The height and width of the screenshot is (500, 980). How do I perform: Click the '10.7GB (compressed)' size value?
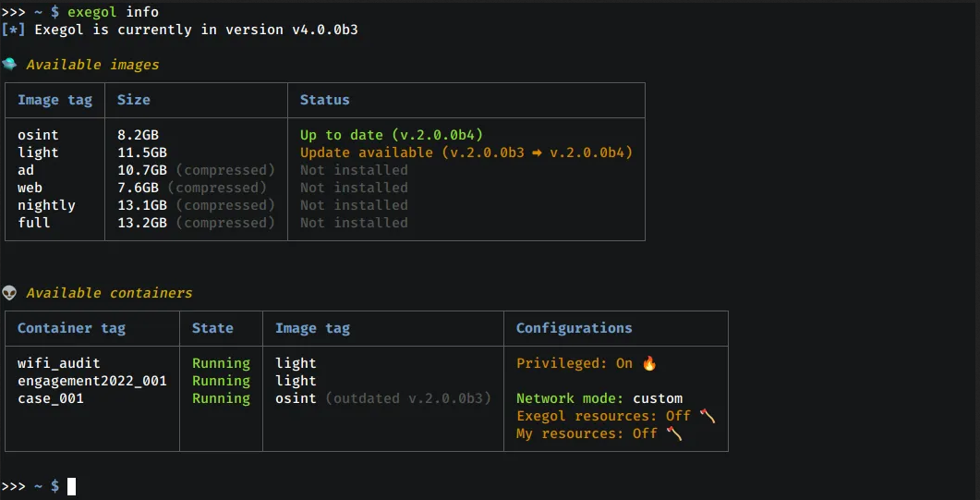coord(196,170)
